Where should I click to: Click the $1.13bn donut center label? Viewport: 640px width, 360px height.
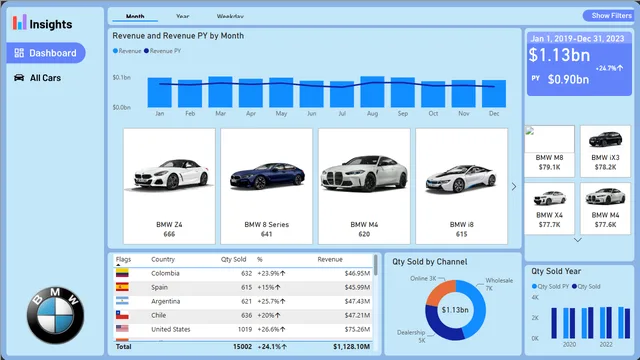pos(455,310)
